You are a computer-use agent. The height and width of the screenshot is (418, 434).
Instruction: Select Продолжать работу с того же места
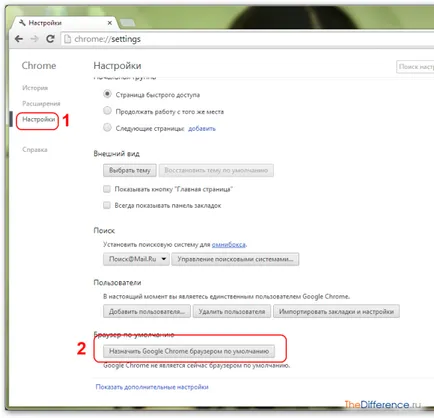coord(107,110)
